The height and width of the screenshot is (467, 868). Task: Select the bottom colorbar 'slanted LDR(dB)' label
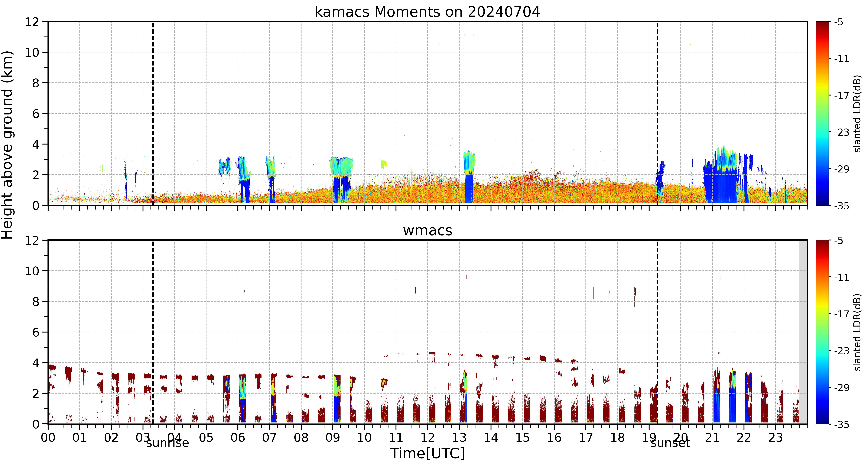click(x=857, y=332)
